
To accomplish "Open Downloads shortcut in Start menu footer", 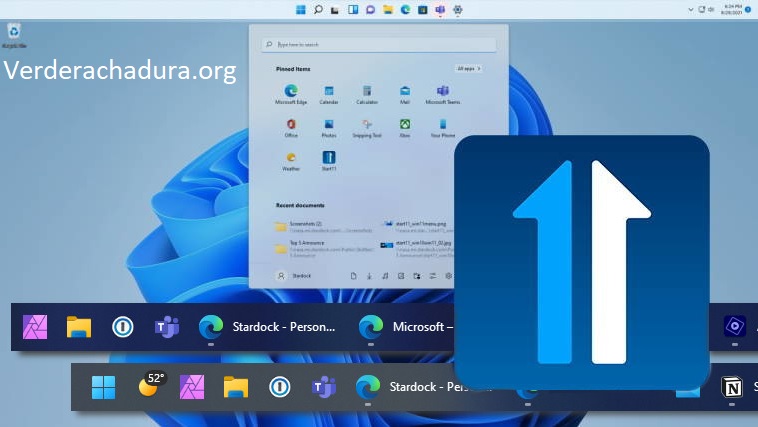I will click(x=369, y=276).
